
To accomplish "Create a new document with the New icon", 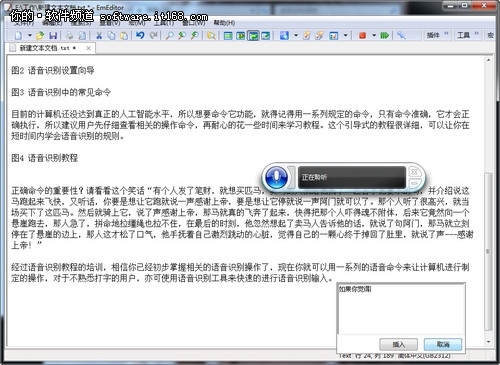I will [x=19, y=35].
